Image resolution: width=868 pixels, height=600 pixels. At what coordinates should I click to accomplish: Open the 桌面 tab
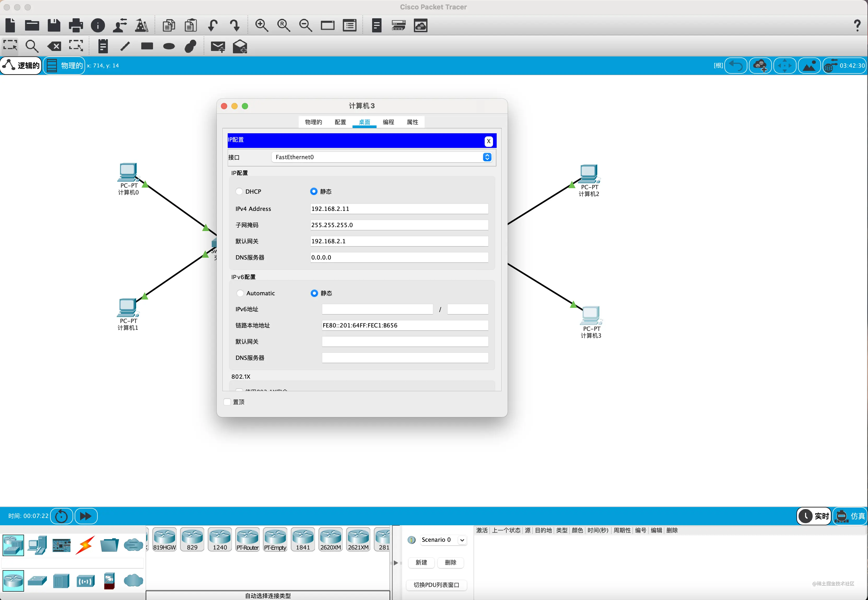[x=364, y=122]
